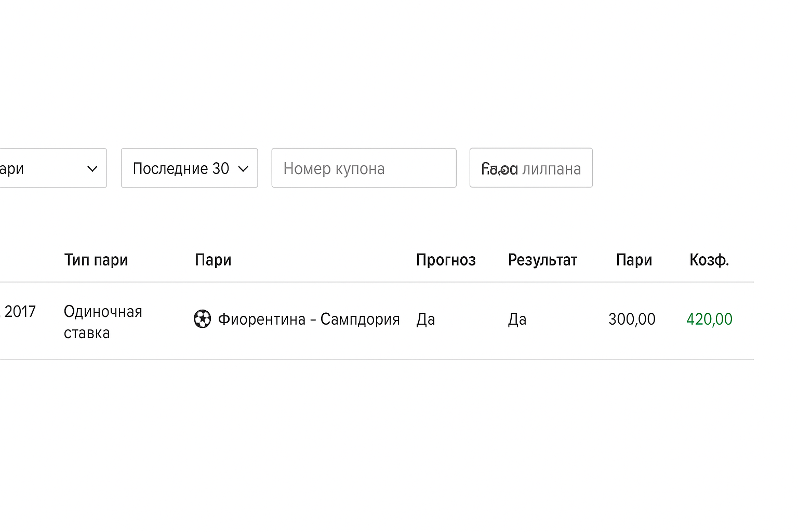Viewport: 798px width, 532px height.
Task: Click the green 420,00 value
Action: click(x=709, y=319)
